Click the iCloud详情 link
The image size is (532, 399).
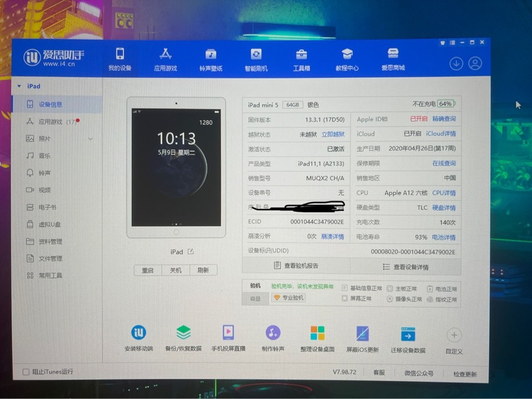coord(441,134)
